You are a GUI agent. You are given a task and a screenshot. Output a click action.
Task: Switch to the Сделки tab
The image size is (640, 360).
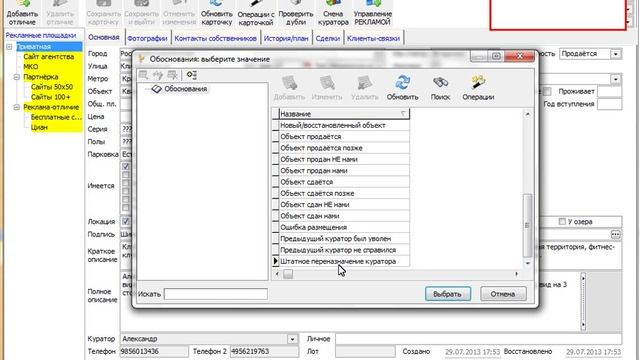pos(327,38)
